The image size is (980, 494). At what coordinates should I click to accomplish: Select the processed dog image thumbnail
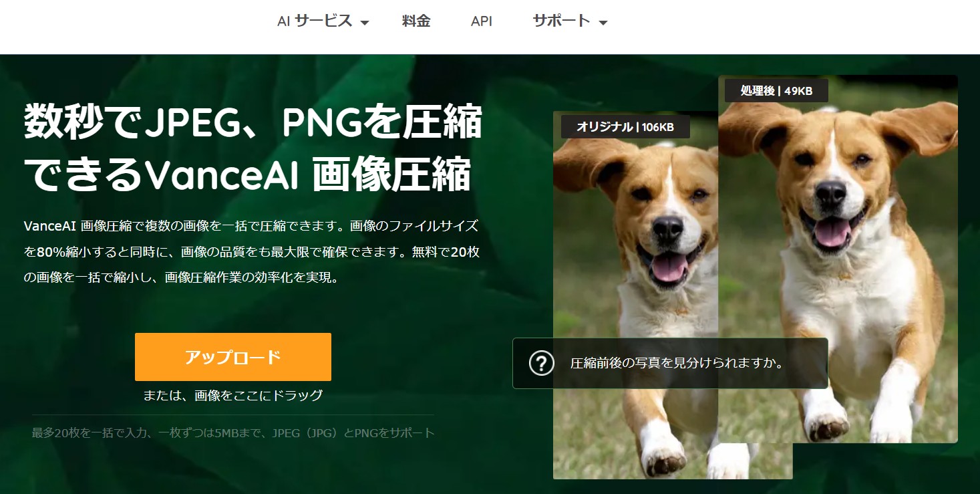(838, 259)
